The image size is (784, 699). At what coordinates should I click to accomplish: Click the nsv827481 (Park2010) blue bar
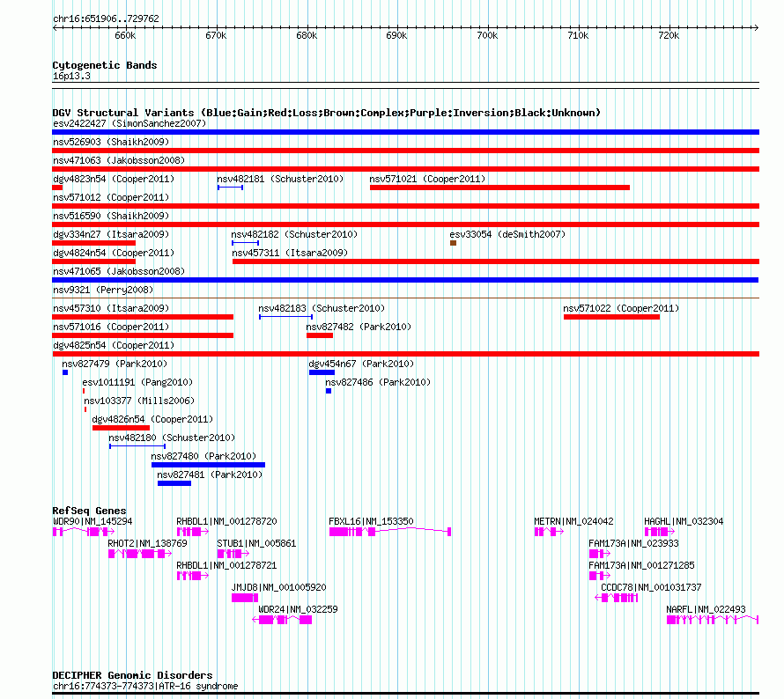click(174, 483)
